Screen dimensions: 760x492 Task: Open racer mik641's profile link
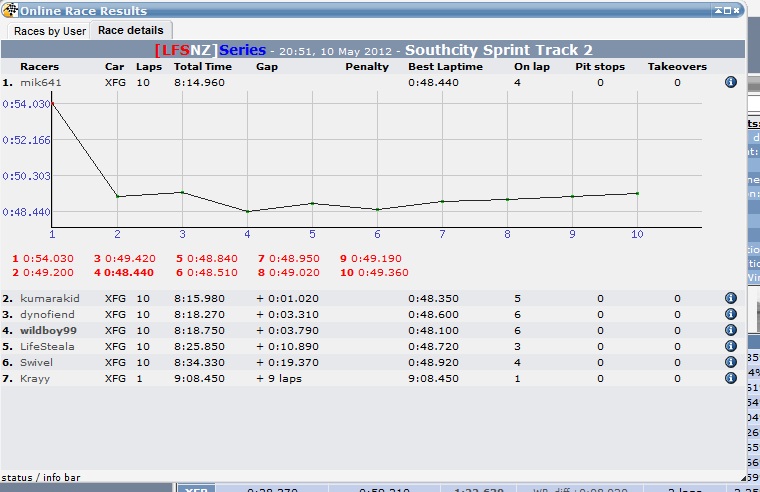coord(41,82)
